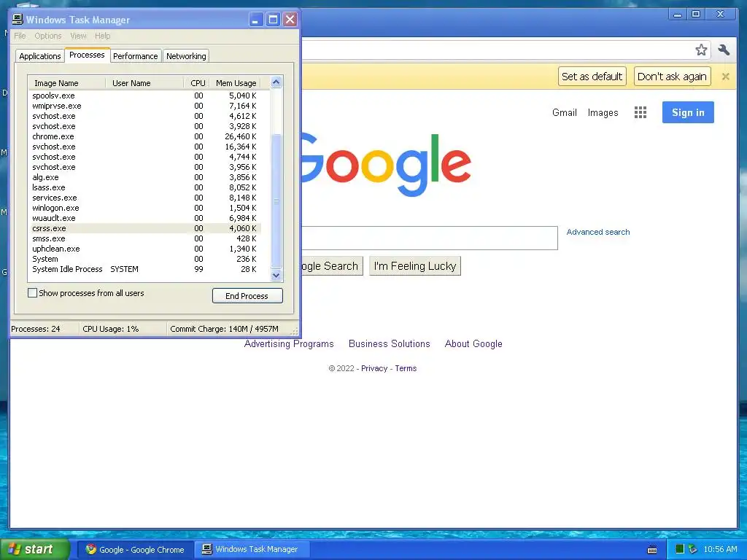Click the process list scroll up arrow
The image size is (747, 560).
click(276, 82)
